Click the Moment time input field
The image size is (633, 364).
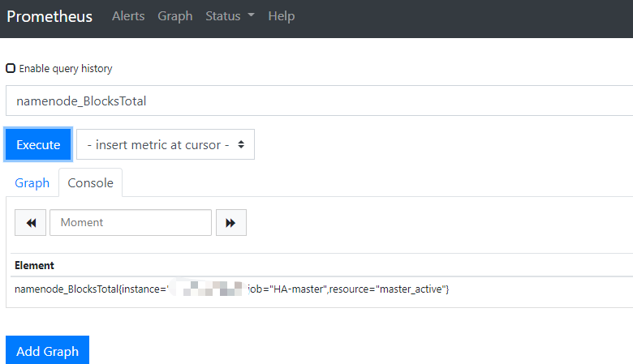pyautogui.click(x=131, y=222)
